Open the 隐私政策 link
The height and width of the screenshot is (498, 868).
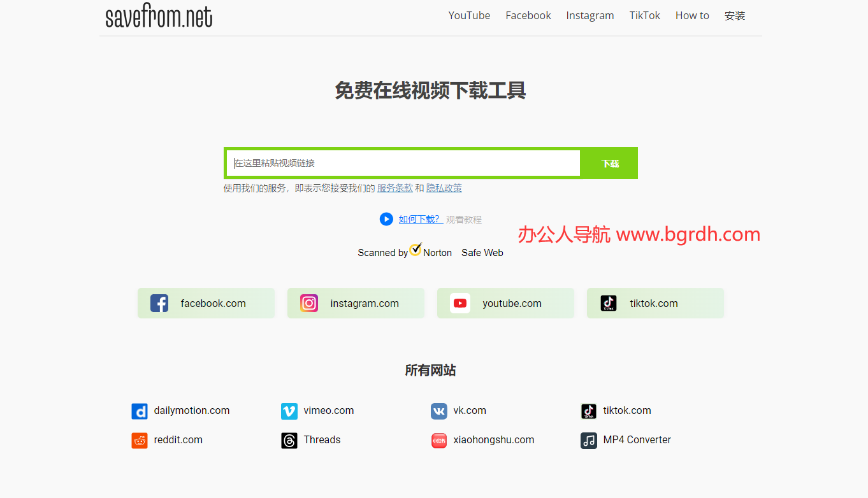click(444, 188)
